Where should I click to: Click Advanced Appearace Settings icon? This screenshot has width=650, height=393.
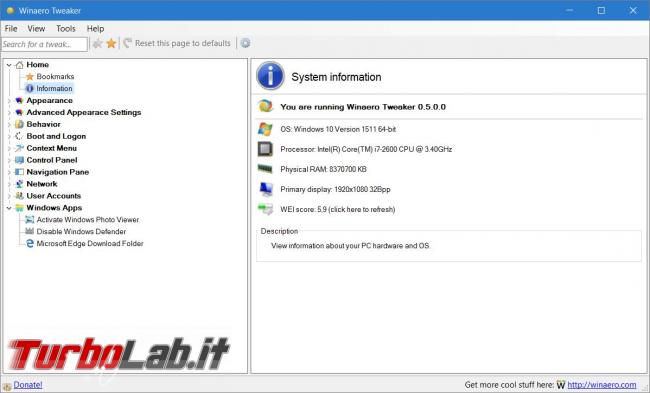19,112
